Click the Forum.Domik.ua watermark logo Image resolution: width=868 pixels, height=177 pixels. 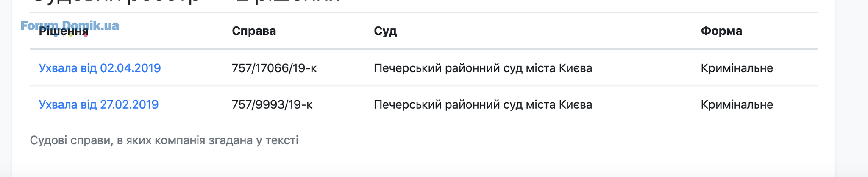(x=70, y=25)
